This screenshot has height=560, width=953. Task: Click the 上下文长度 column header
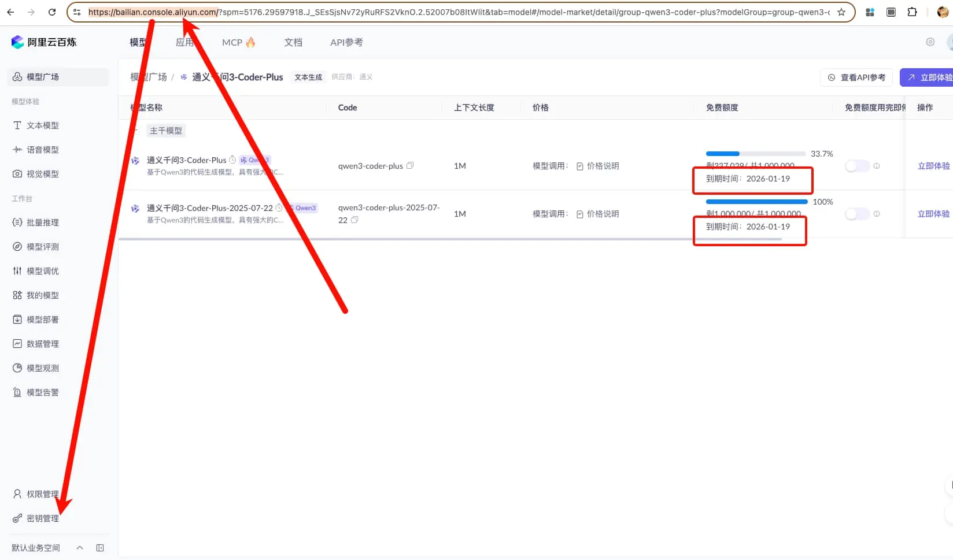(474, 107)
